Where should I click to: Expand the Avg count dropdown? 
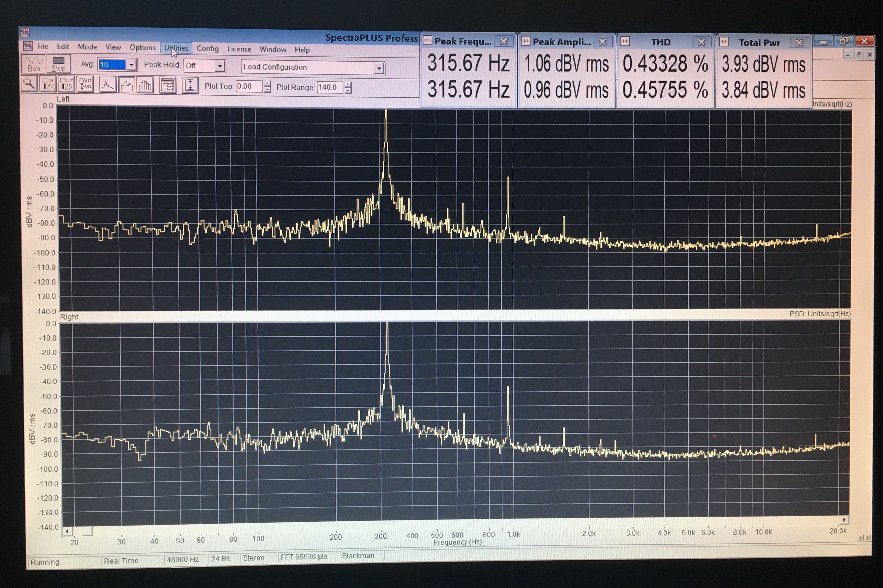[x=131, y=65]
